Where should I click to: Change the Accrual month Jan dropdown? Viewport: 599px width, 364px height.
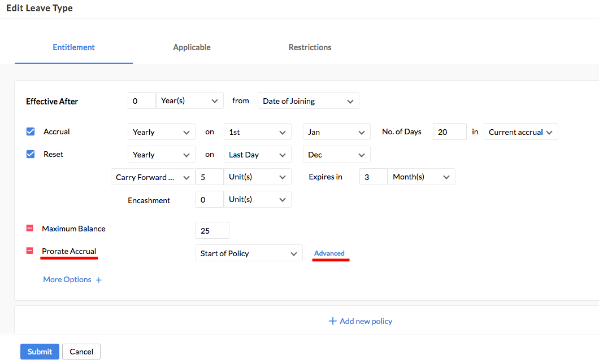tap(336, 132)
